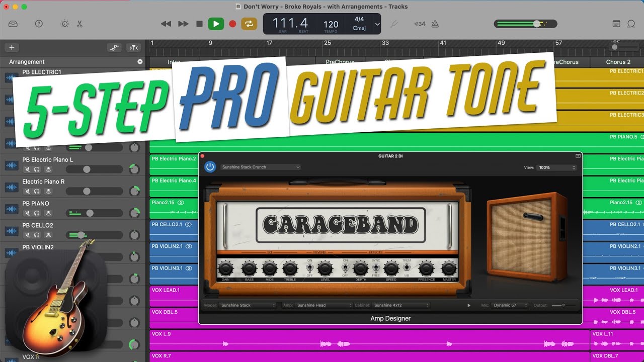Image resolution: width=644 pixels, height=362 pixels.
Task: Mute the PB PIANO track
Action: [27, 213]
